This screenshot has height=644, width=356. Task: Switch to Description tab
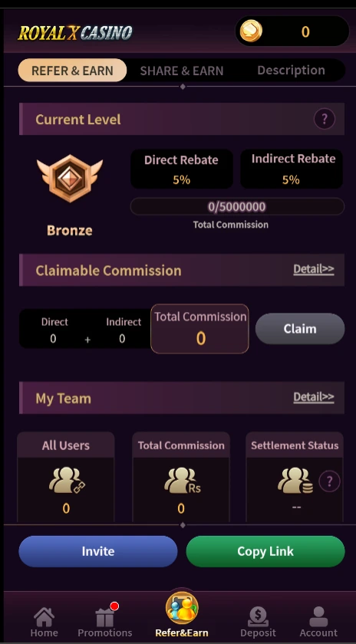291,71
